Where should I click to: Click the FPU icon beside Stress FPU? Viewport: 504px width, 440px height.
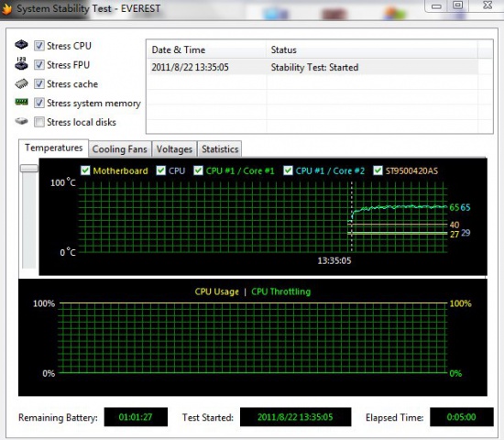(x=21, y=63)
